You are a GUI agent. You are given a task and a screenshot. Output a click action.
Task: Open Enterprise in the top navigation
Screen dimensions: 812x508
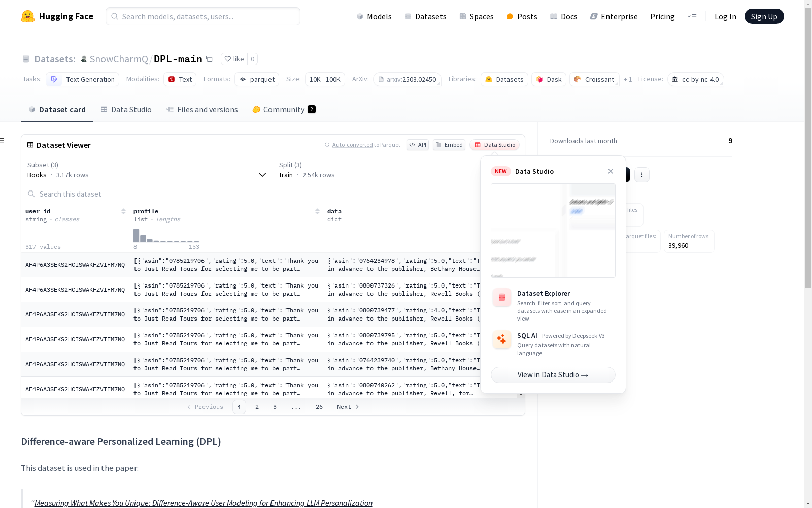[614, 16]
